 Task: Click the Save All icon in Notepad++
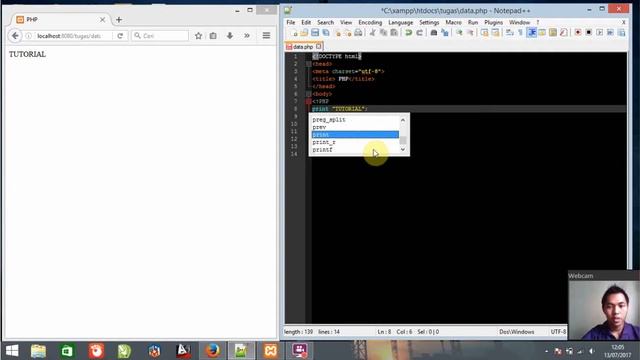[x=326, y=33]
